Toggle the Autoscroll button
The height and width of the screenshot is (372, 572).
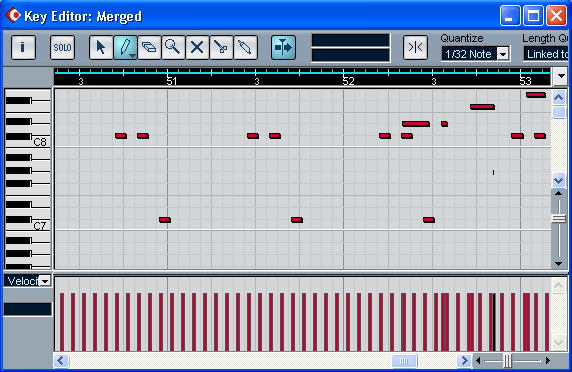(283, 47)
